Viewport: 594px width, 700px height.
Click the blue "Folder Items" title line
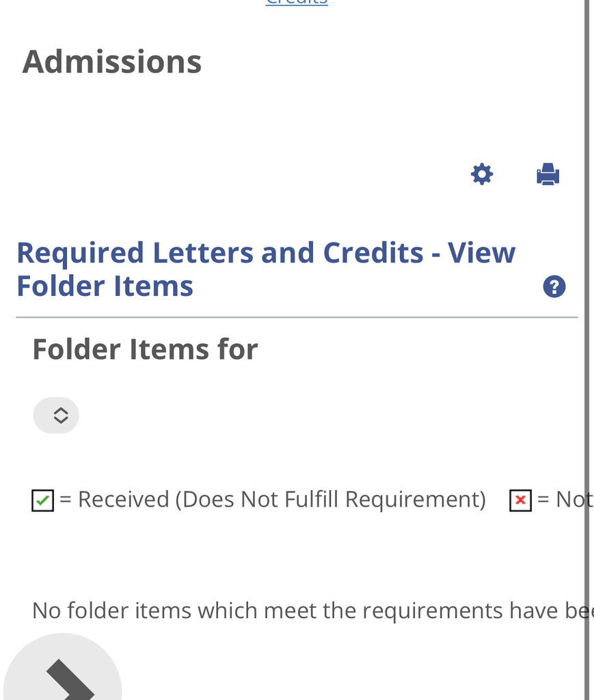pyautogui.click(x=105, y=286)
